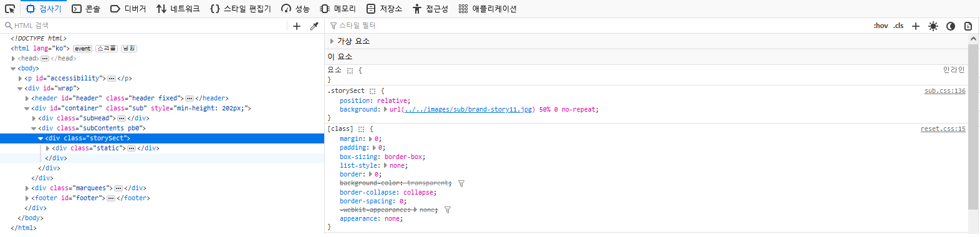Image resolution: width=980 pixels, height=237 pixels.
Task: Click the create new node plus icon
Action: pos(297,26)
